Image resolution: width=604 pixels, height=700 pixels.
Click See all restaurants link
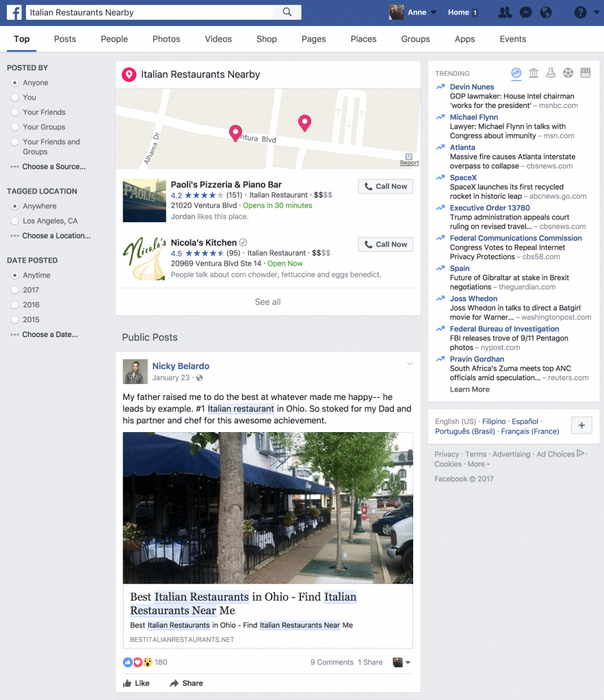[267, 301]
